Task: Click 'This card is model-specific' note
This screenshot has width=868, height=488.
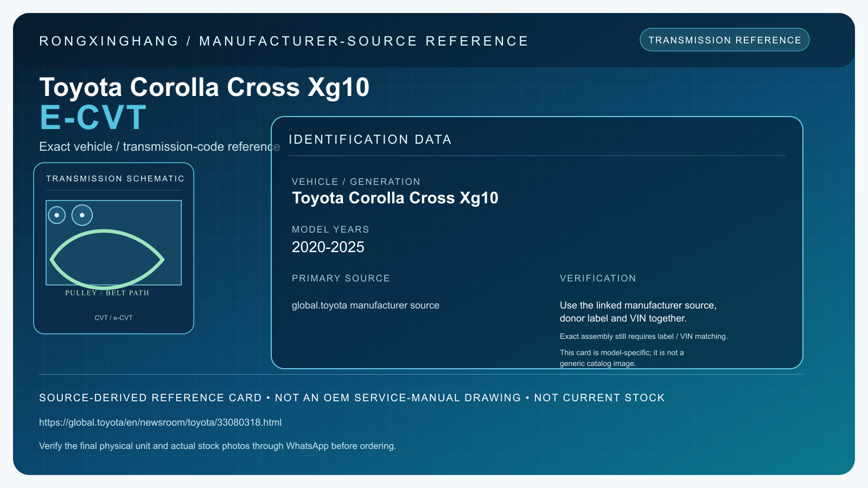Action: pyautogui.click(x=622, y=358)
